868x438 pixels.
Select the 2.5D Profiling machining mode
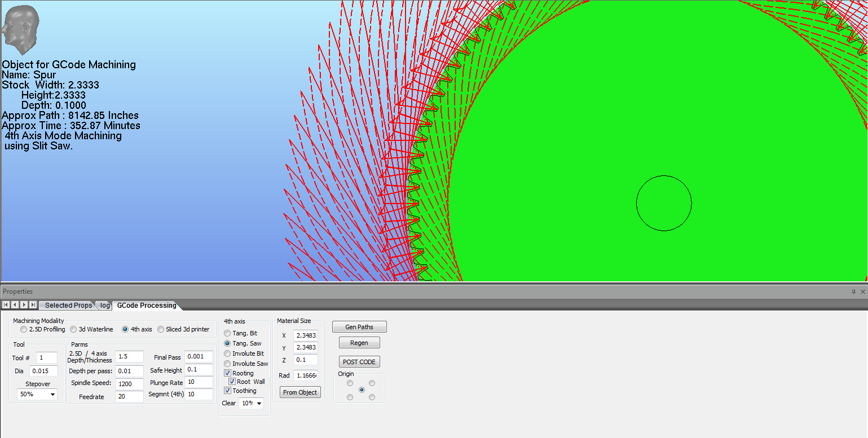click(24, 329)
